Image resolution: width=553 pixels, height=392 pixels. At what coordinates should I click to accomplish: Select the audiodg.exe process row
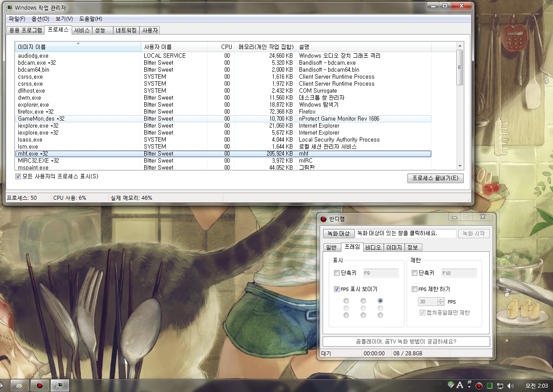pyautogui.click(x=223, y=56)
